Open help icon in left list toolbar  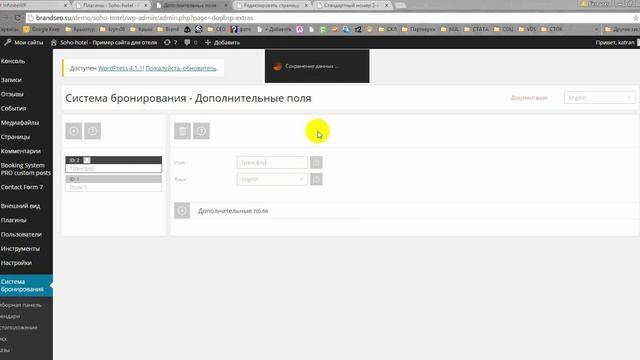(93, 131)
